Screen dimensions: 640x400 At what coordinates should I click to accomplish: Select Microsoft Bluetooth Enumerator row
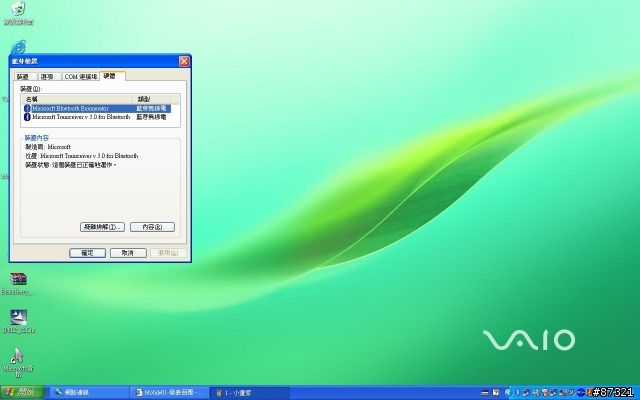coord(97,109)
